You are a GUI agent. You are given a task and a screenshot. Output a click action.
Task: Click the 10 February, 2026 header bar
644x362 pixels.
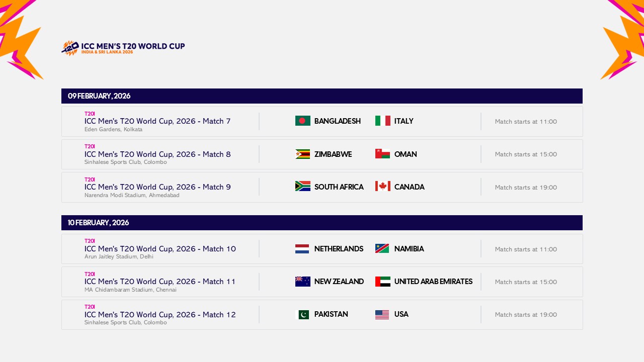point(322,223)
